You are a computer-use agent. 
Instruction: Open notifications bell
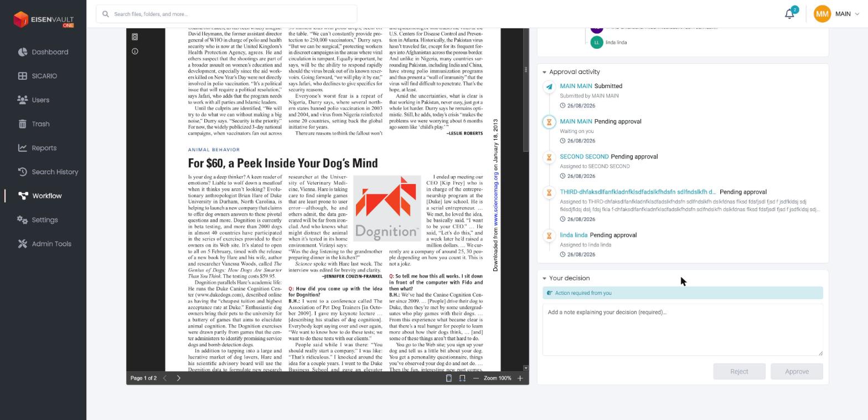tap(790, 14)
